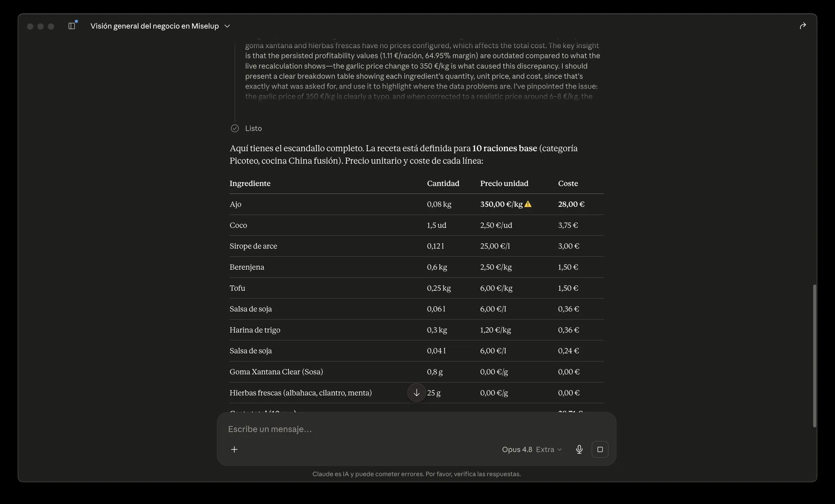835x504 pixels.
Task: Start voice input with microphone icon
Action: click(x=579, y=449)
